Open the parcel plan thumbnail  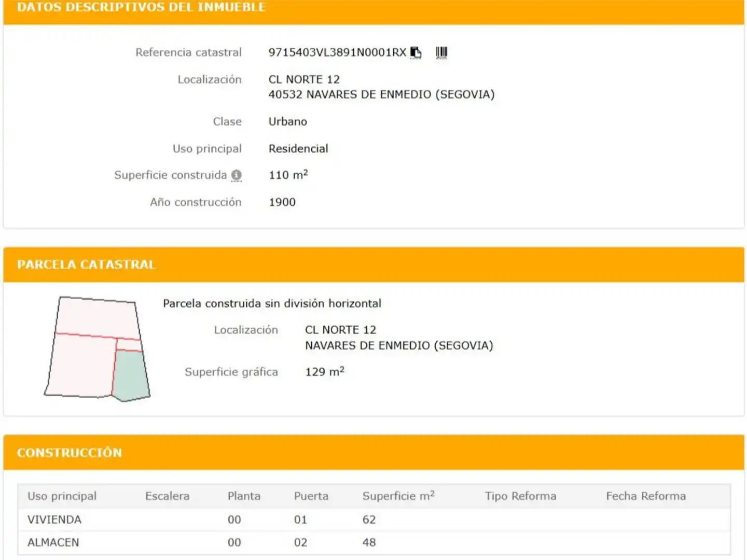tap(97, 349)
